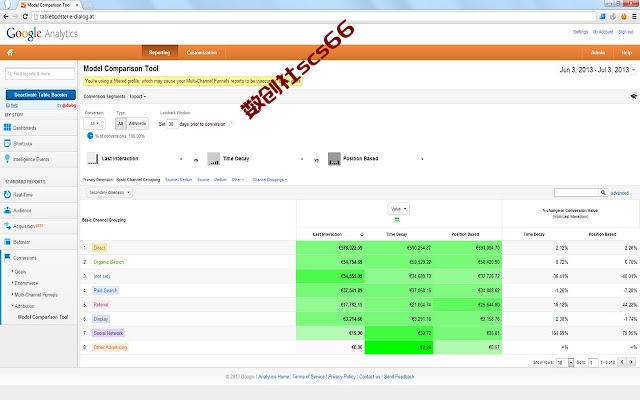Image resolution: width=640 pixels, height=400 pixels.
Task: Click the percent of conversions pie icon
Action: click(90, 136)
